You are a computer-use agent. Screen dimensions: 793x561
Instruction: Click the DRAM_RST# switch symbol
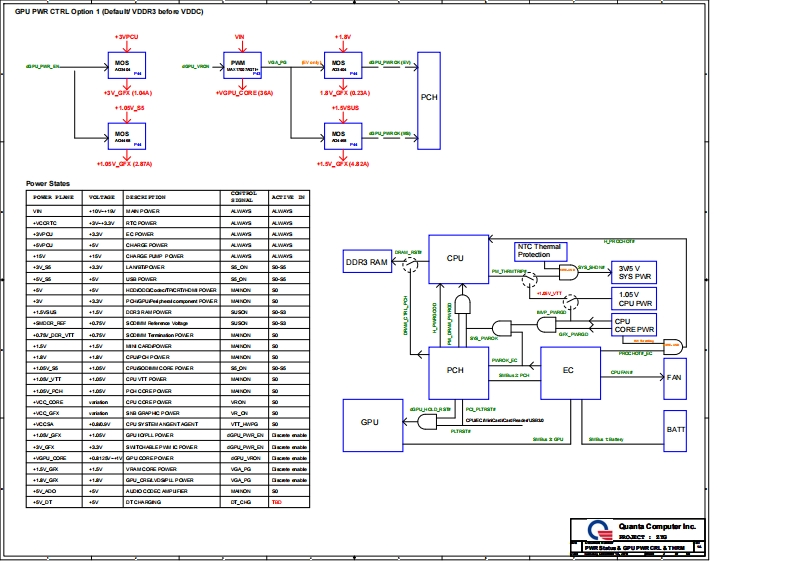click(x=408, y=261)
